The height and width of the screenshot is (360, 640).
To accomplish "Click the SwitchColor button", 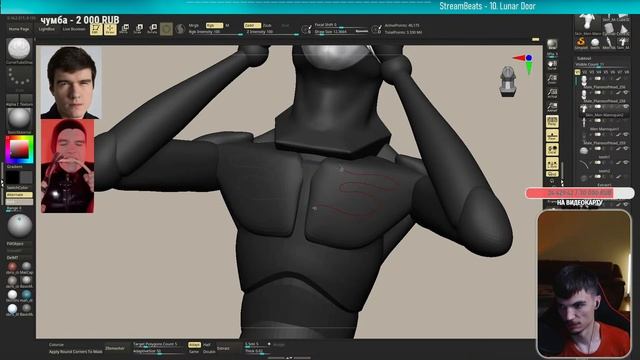I will [x=18, y=188].
